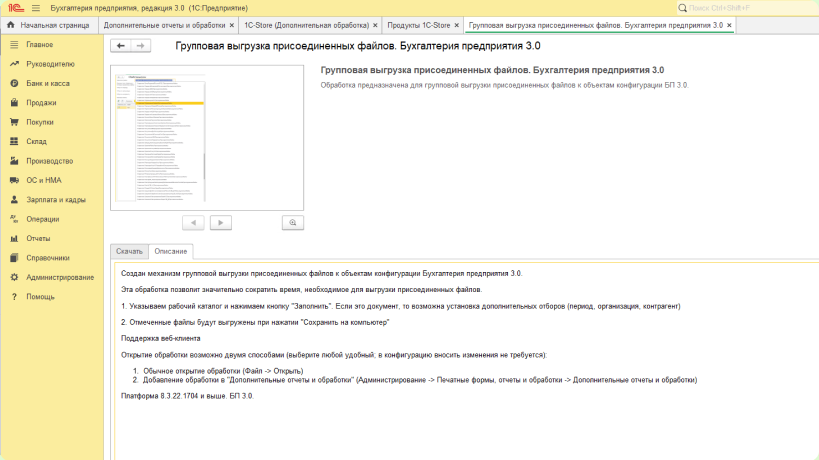Open the Склад section
The image size is (819, 460).
click(x=36, y=141)
